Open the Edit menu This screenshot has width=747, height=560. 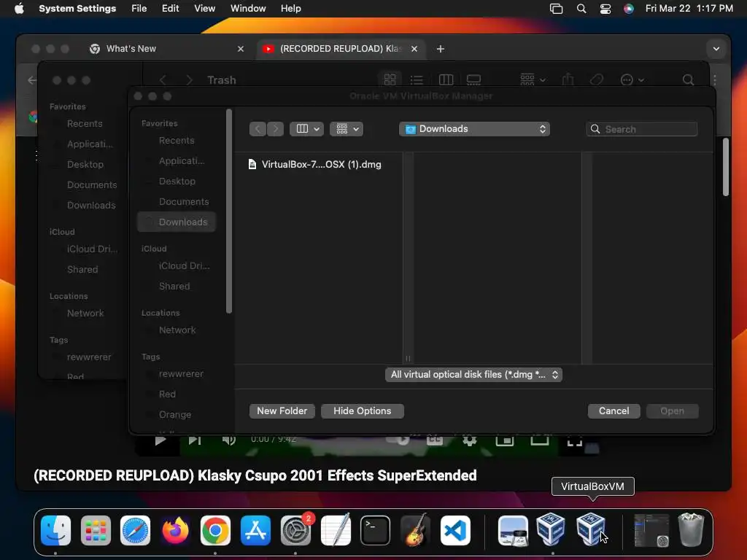[x=170, y=9]
